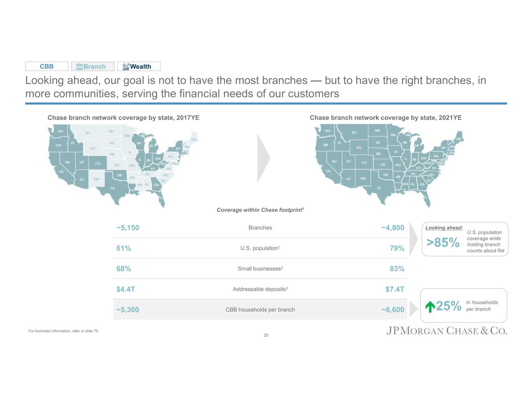Open the Branch tab label
This screenshot has width=532, height=411.
click(x=95, y=67)
